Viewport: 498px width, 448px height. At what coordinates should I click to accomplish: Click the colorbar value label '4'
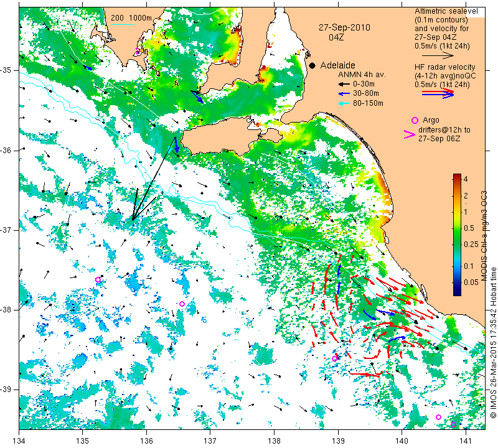point(466,179)
